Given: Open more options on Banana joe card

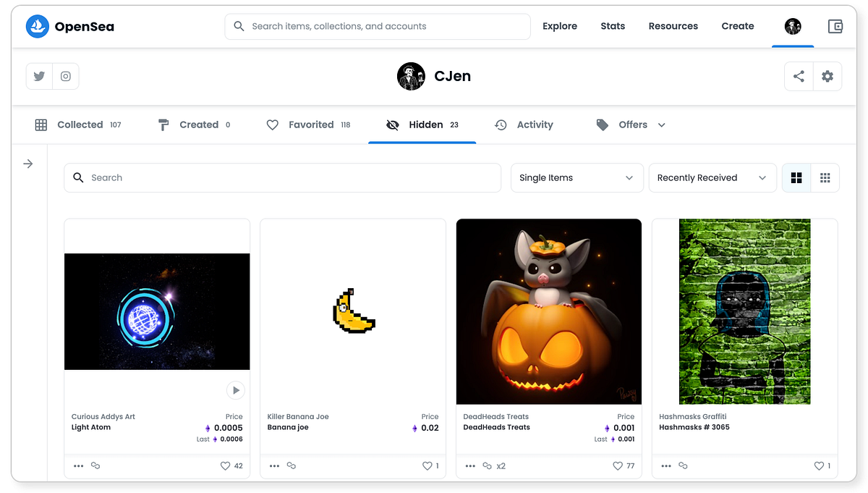Looking at the screenshot, I should point(274,466).
